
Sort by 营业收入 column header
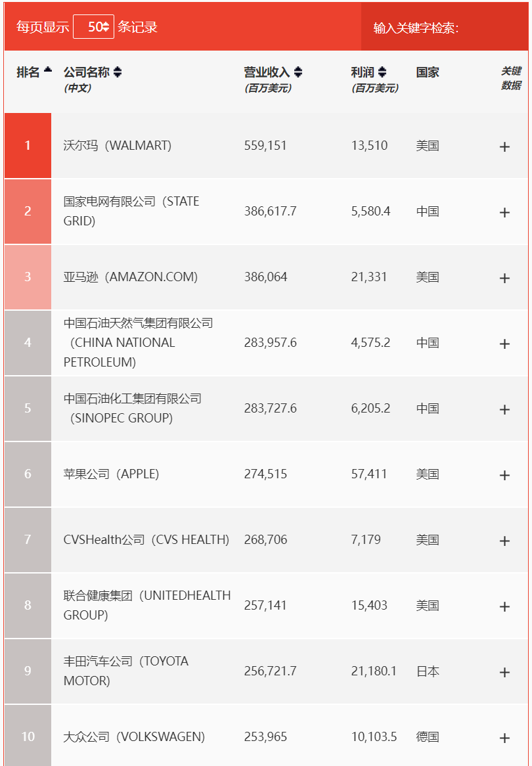tap(273, 72)
